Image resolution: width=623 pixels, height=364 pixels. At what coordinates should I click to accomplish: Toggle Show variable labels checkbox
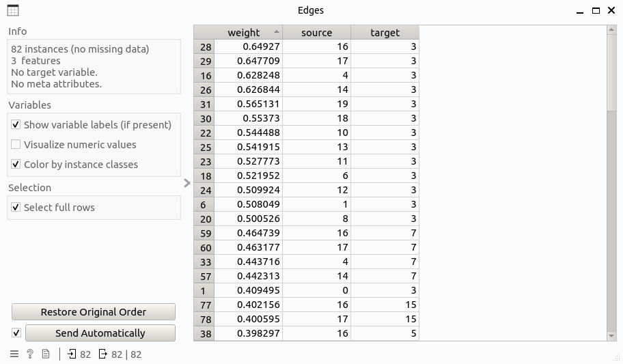click(x=16, y=125)
